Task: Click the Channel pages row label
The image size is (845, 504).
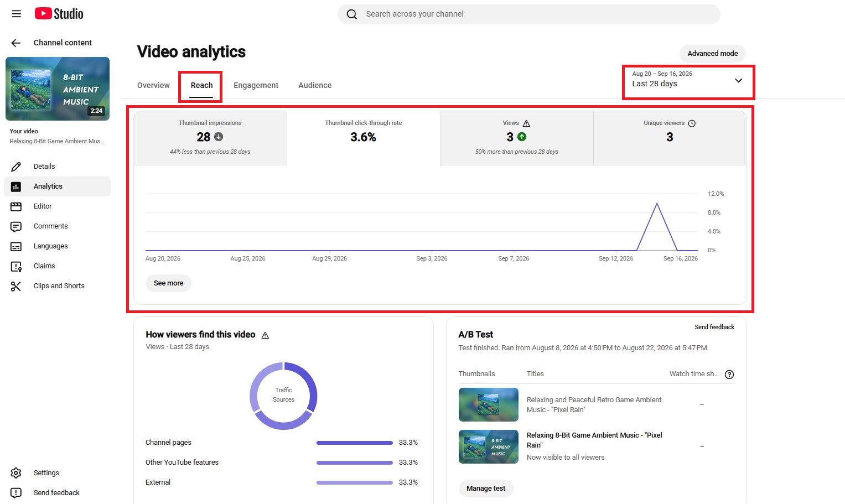Action: click(x=168, y=443)
